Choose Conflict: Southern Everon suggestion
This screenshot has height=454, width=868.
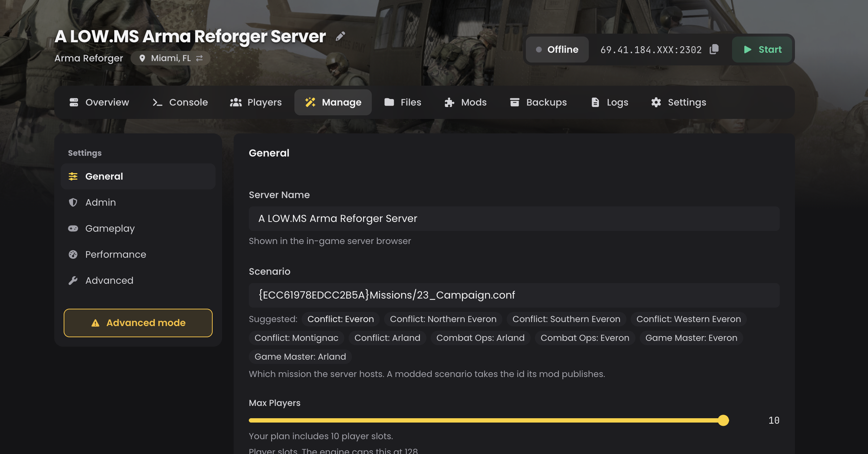pos(566,319)
